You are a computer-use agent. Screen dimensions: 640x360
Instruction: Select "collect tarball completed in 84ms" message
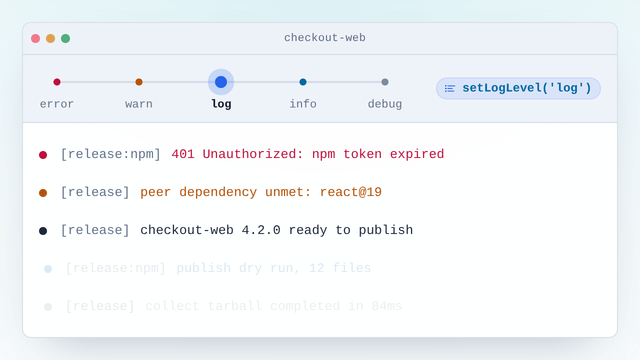(x=274, y=306)
